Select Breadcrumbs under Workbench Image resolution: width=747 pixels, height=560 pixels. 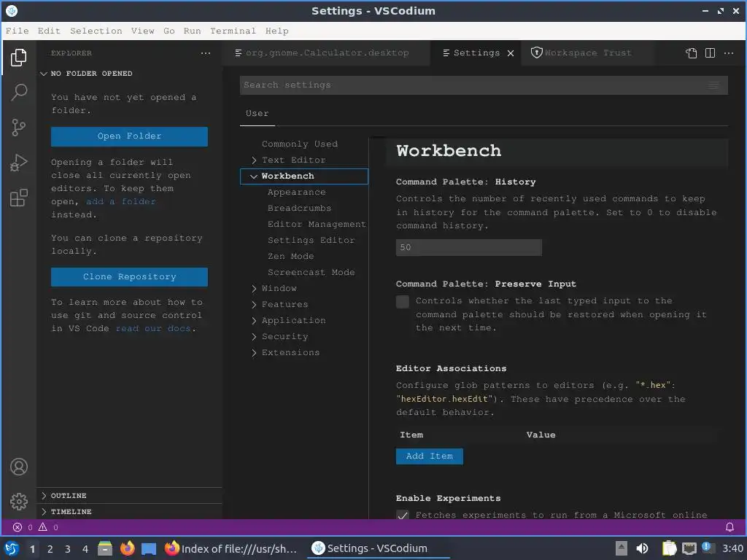(x=299, y=209)
